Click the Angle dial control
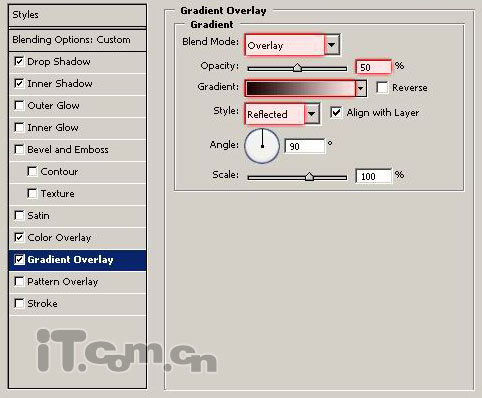Viewport: 482px width, 398px height. click(262, 146)
